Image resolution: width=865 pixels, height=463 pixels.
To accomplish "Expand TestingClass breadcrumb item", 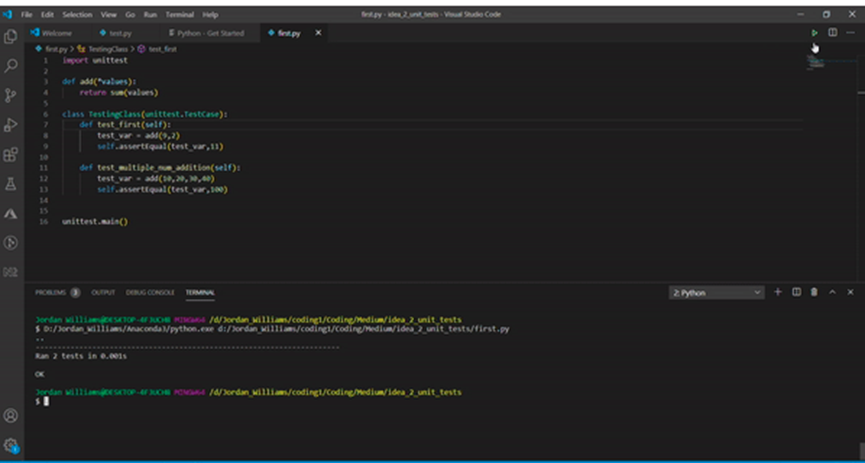I will (x=110, y=48).
